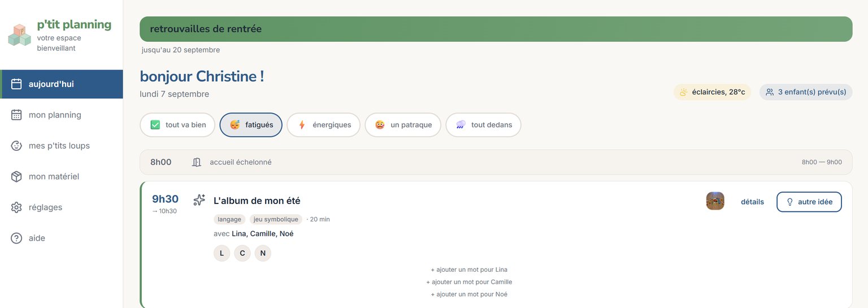Click the calendar icon beside aujourd'hui
The height and width of the screenshot is (308, 868).
[16, 84]
